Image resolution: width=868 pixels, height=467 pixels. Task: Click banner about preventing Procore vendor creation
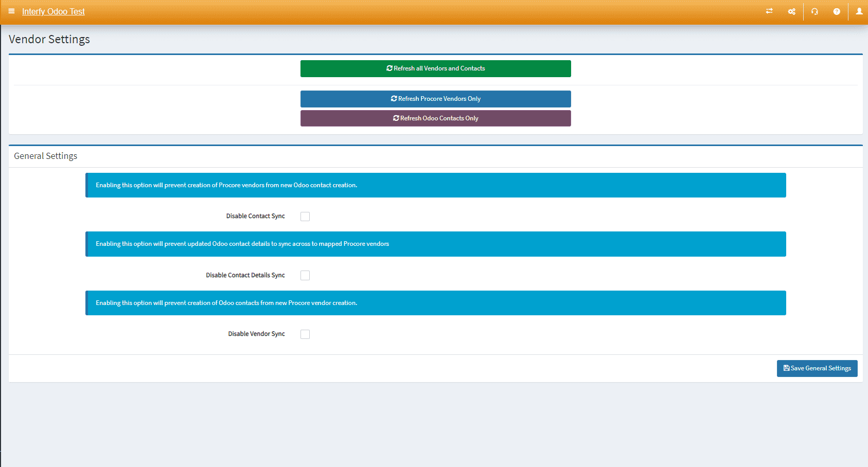click(x=435, y=185)
